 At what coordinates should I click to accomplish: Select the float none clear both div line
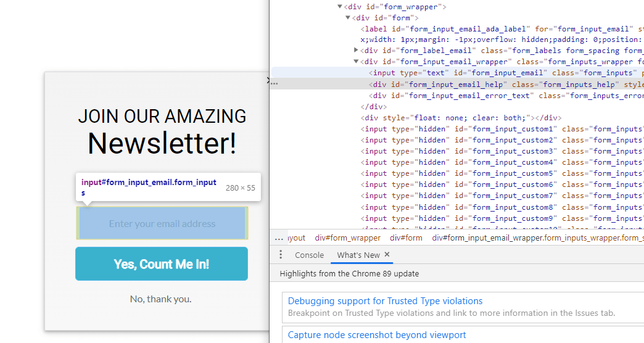[x=461, y=117]
